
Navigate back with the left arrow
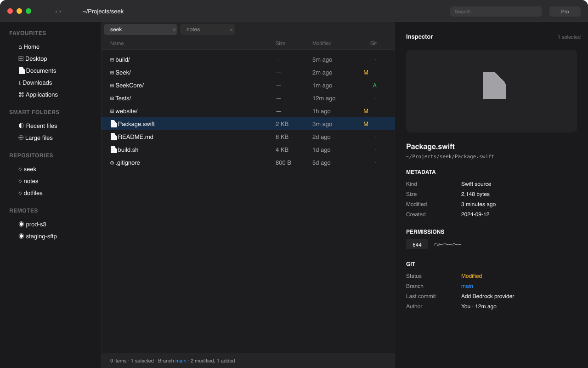pyautogui.click(x=56, y=11)
